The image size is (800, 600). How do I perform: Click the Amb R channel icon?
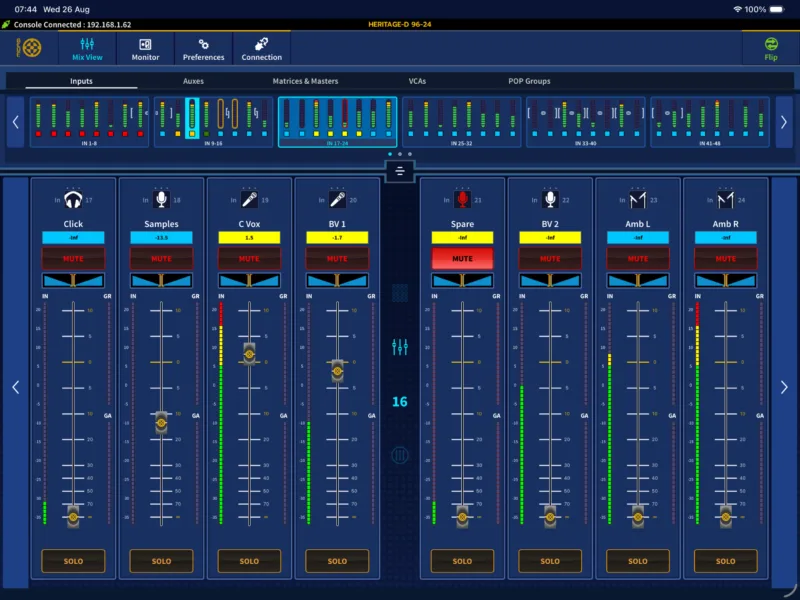(726, 199)
